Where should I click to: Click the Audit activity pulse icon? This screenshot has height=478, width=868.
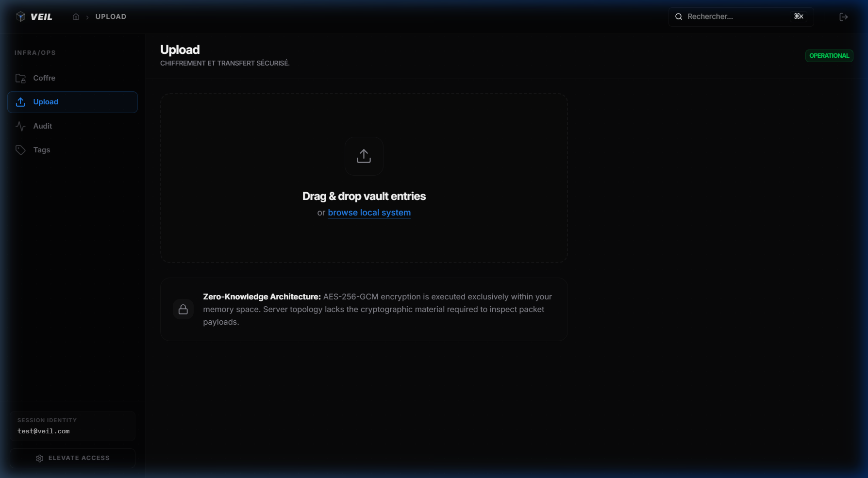click(20, 126)
